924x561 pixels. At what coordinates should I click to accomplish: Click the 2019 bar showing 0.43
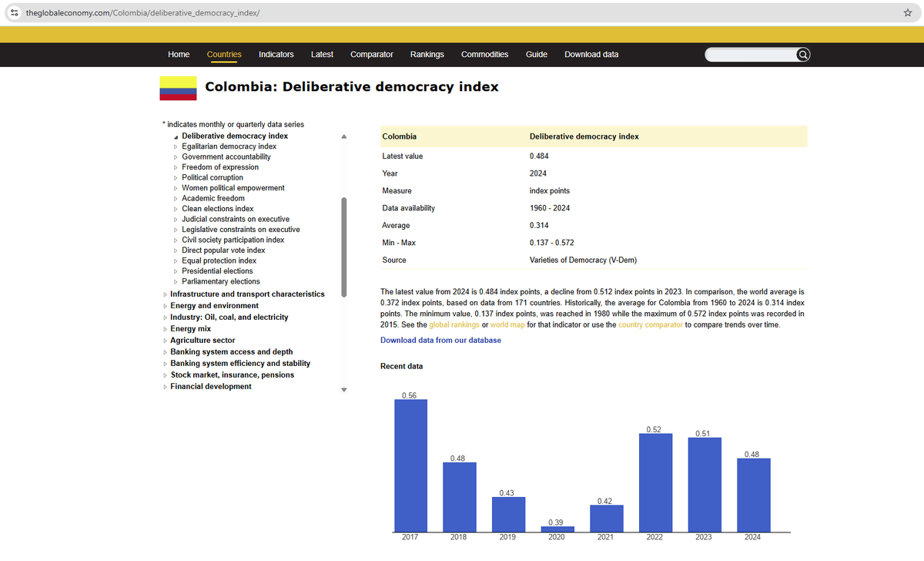point(509,514)
